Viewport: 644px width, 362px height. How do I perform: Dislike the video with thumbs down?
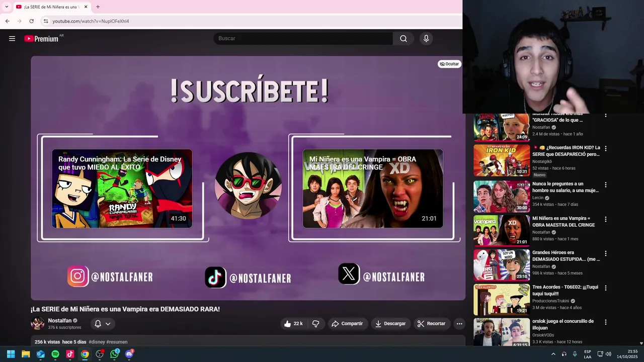pyautogui.click(x=316, y=324)
